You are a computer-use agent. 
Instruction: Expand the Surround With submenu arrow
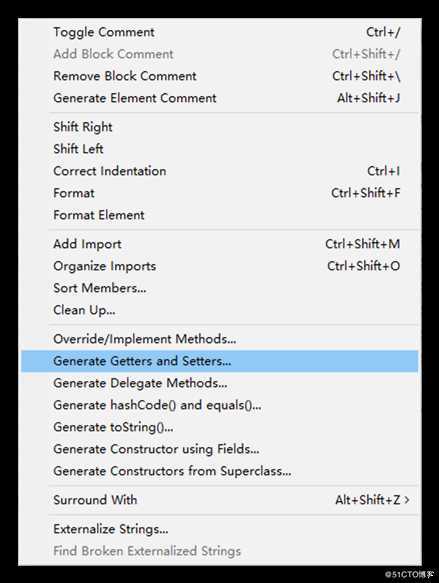tap(407, 500)
